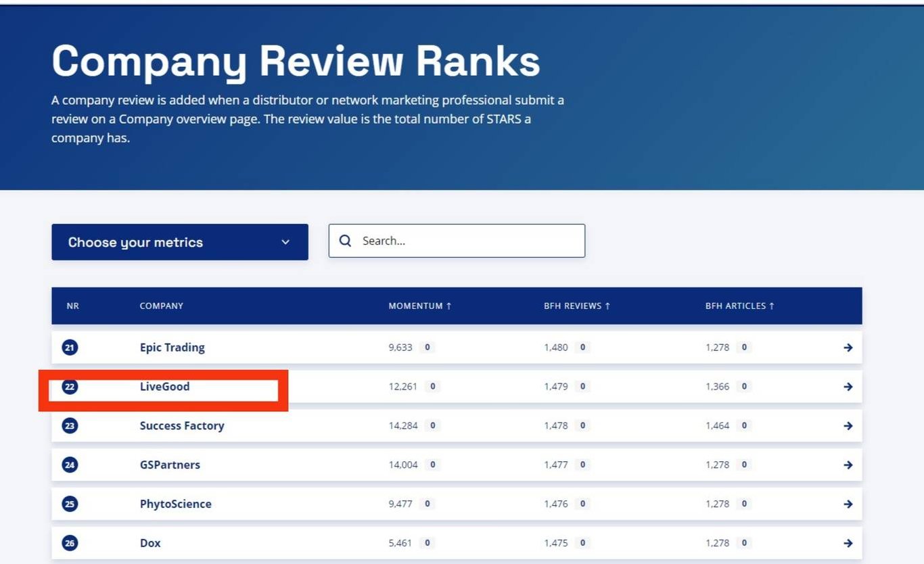
Task: Click rank badge 21 for Epic Trading
Action: (70, 348)
